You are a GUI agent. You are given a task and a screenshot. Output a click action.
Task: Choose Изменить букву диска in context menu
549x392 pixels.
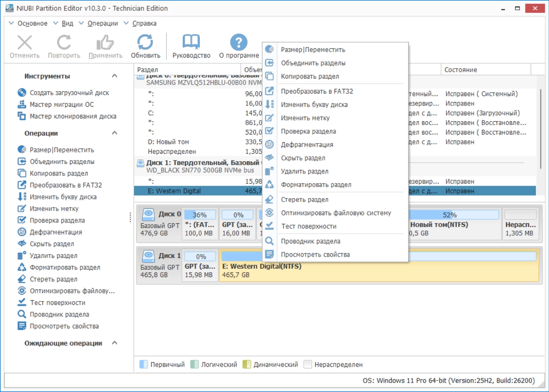point(335,105)
